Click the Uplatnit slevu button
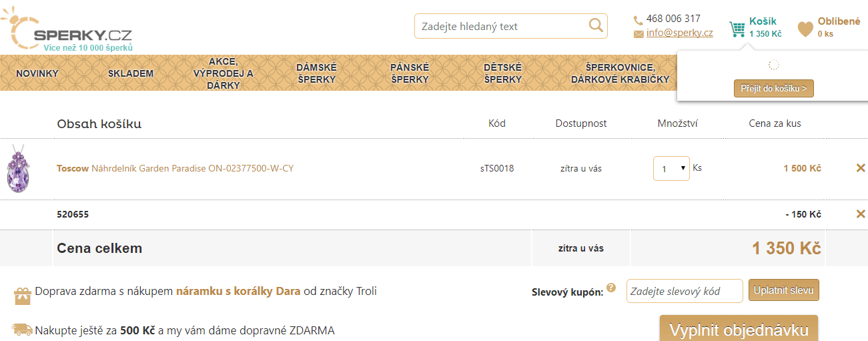This screenshot has height=341, width=868. tap(783, 290)
